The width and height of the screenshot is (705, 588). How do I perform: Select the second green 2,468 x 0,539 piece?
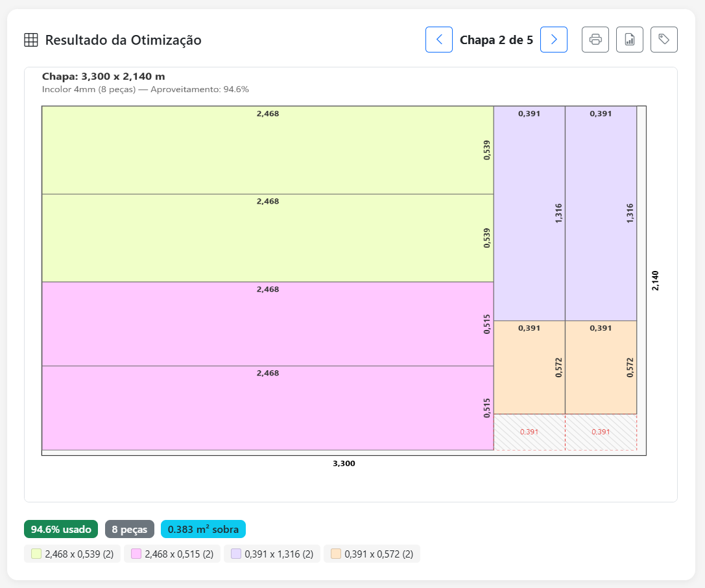(267, 238)
